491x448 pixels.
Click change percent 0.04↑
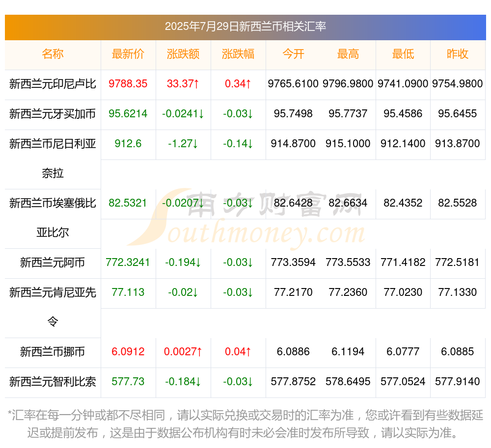(x=238, y=352)
